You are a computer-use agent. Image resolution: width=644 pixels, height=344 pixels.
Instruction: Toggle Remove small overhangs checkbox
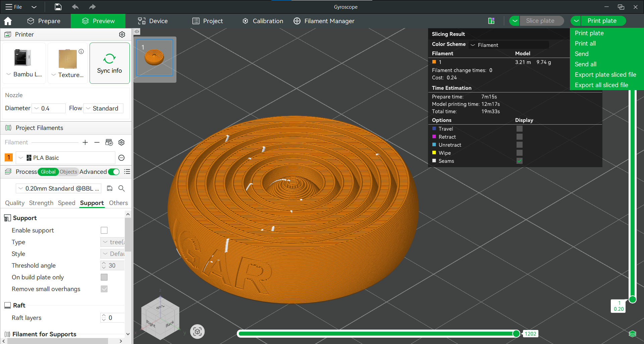pos(104,289)
